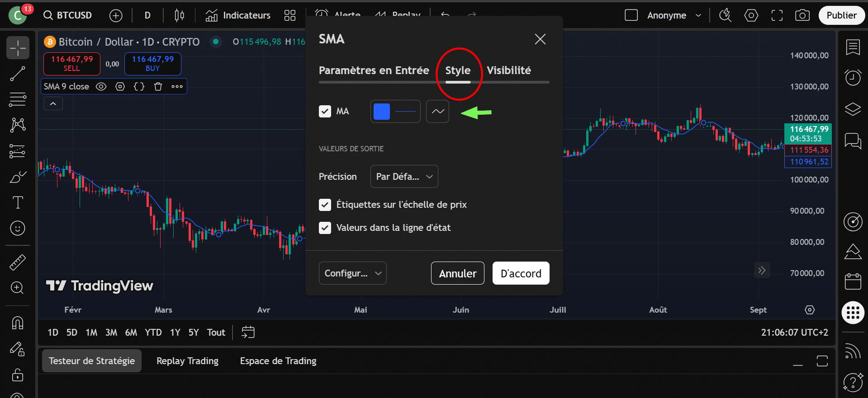Select the trend line drawing tool
The width and height of the screenshot is (868, 398).
18,74
